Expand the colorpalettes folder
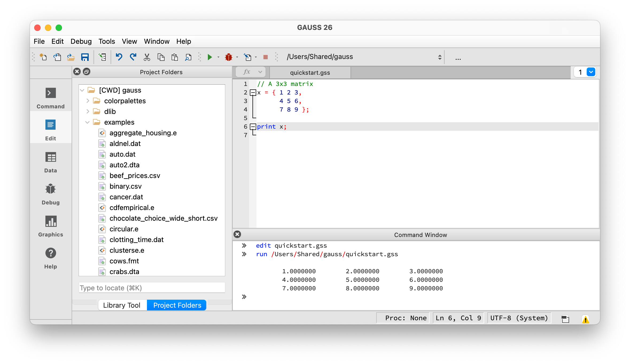Image resolution: width=630 pixels, height=364 pixels. [x=88, y=101]
